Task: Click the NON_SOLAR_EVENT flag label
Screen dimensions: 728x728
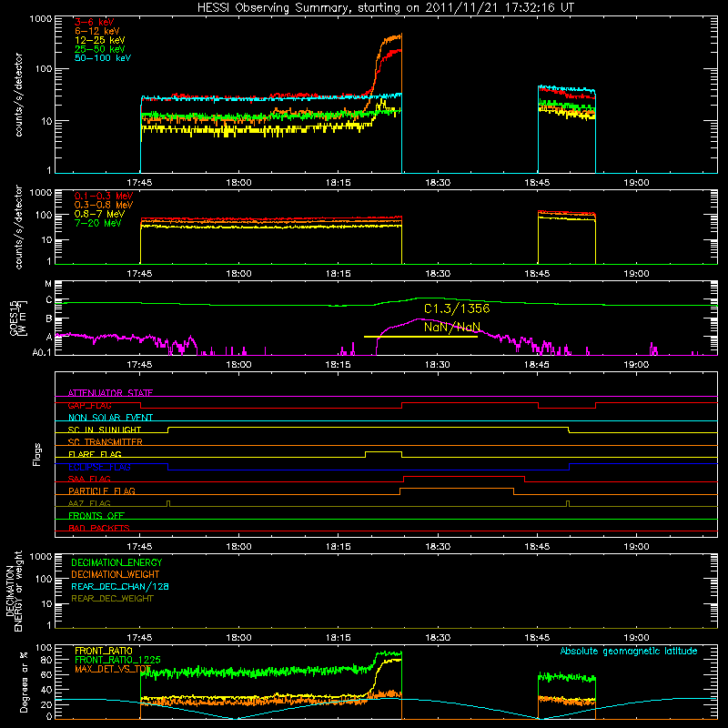Action: click(x=110, y=418)
